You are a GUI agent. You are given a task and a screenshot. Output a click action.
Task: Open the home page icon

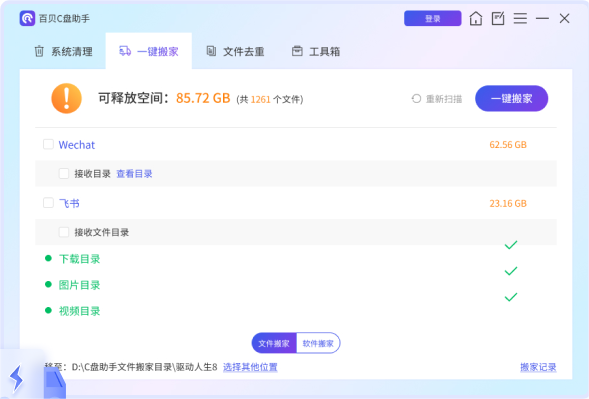(x=476, y=18)
